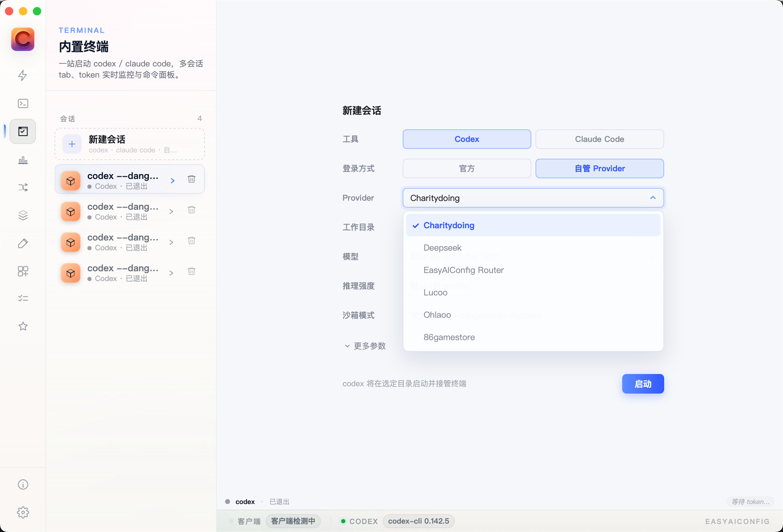
Task: Open the grid-plus extensions sidebar icon
Action: [x=23, y=271]
